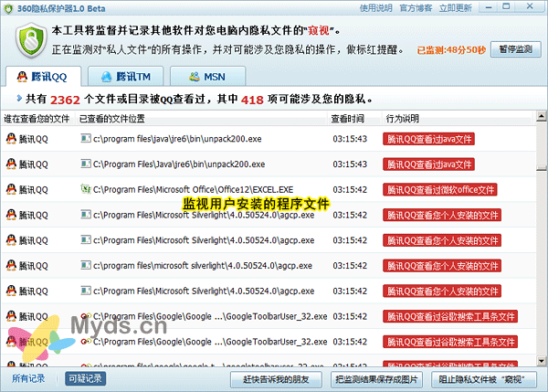
Task: Click the first 腾讯QQ查看过java文件 red label
Action: [x=429, y=139]
